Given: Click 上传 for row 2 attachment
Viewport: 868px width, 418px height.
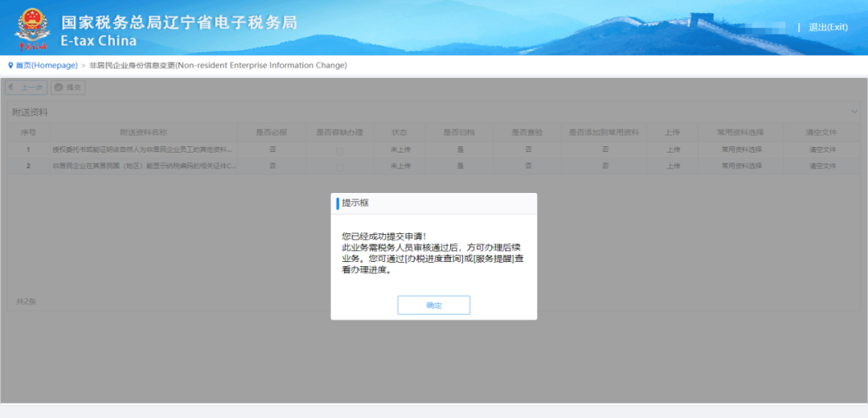Looking at the screenshot, I should [x=673, y=166].
